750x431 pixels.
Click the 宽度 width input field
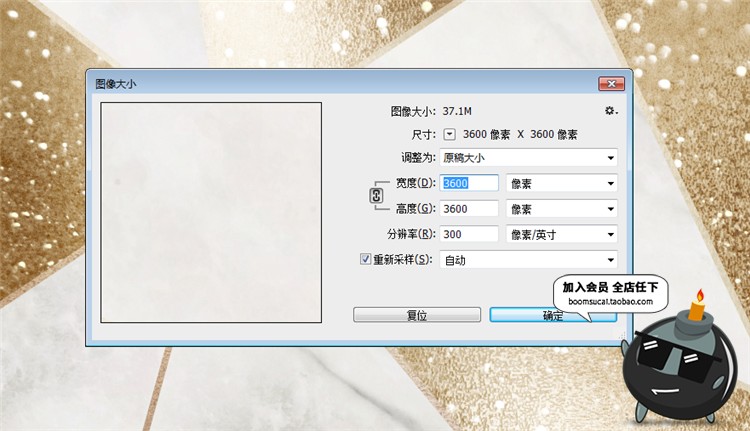click(x=469, y=183)
